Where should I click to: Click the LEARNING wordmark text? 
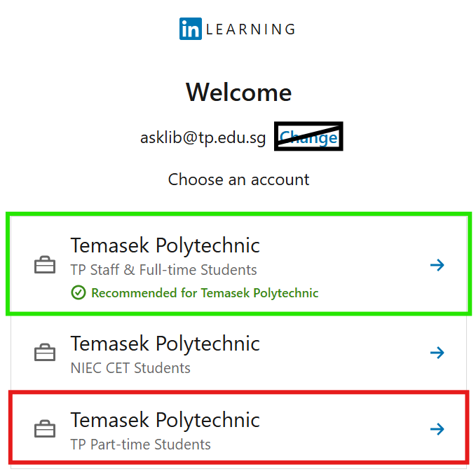coord(250,29)
